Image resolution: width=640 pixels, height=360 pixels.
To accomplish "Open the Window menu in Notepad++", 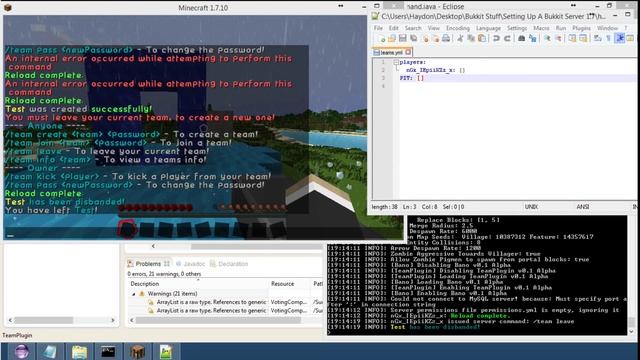I will [x=607, y=28].
